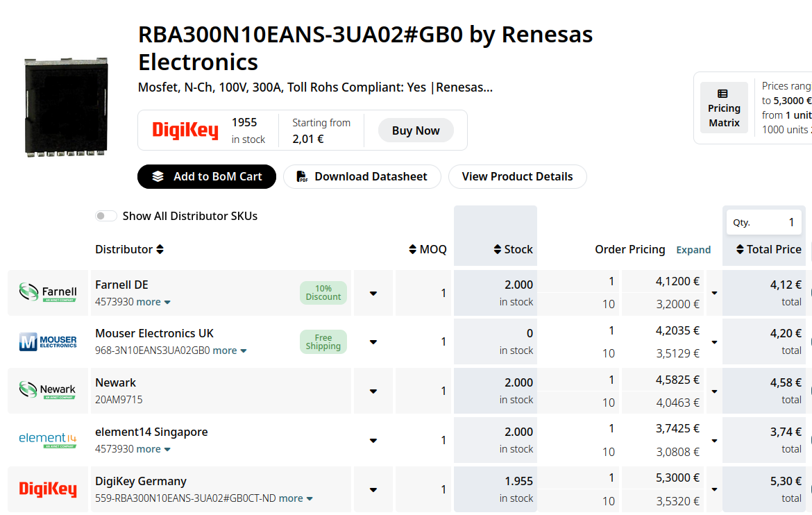
Task: Click the Qty. input field
Action: click(x=764, y=222)
